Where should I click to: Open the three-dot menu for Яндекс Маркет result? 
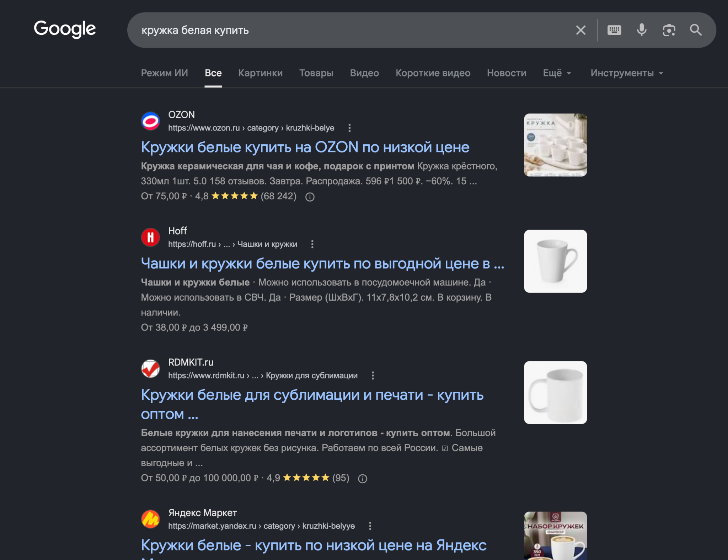click(370, 526)
